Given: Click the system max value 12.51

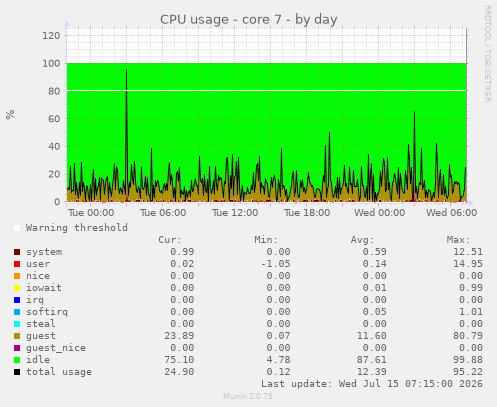Looking at the screenshot, I should click(468, 252).
